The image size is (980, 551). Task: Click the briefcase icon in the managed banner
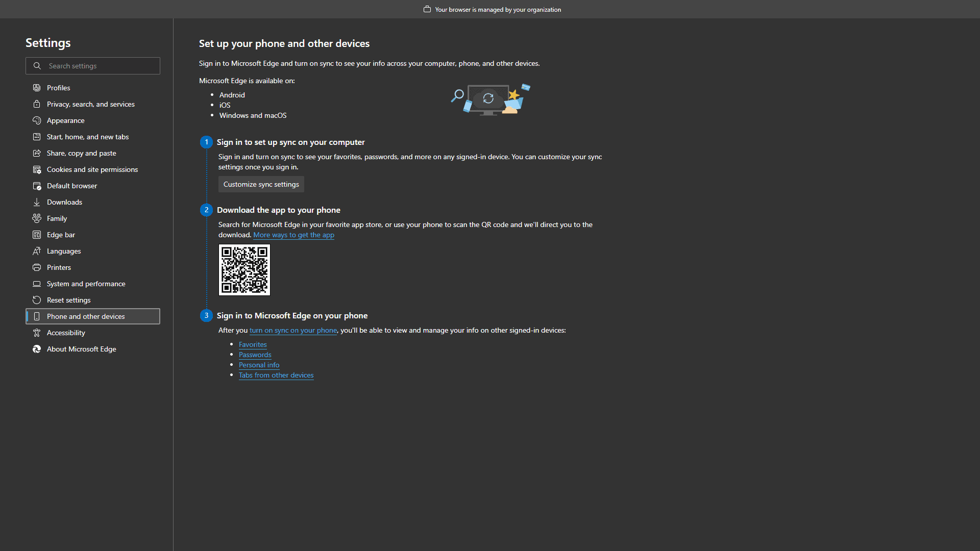pyautogui.click(x=427, y=9)
